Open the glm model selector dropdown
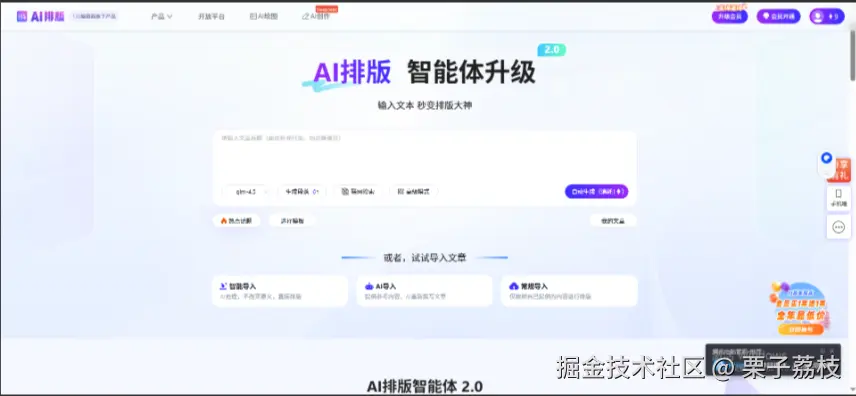 246,192
